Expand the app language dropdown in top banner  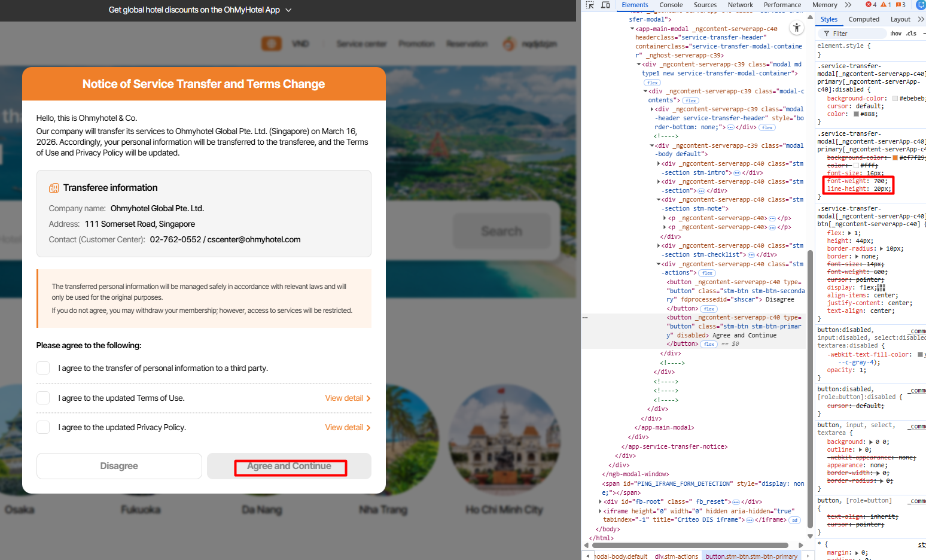pos(289,10)
